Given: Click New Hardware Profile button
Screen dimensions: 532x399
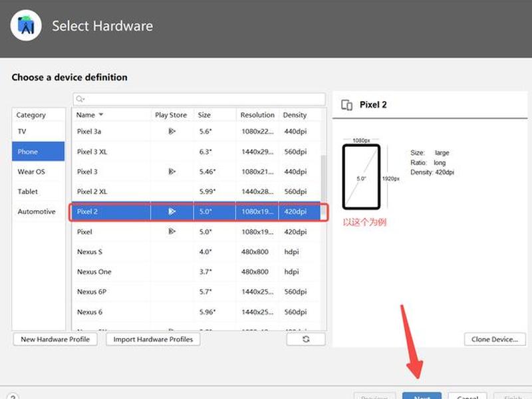Looking at the screenshot, I should 55,339.
